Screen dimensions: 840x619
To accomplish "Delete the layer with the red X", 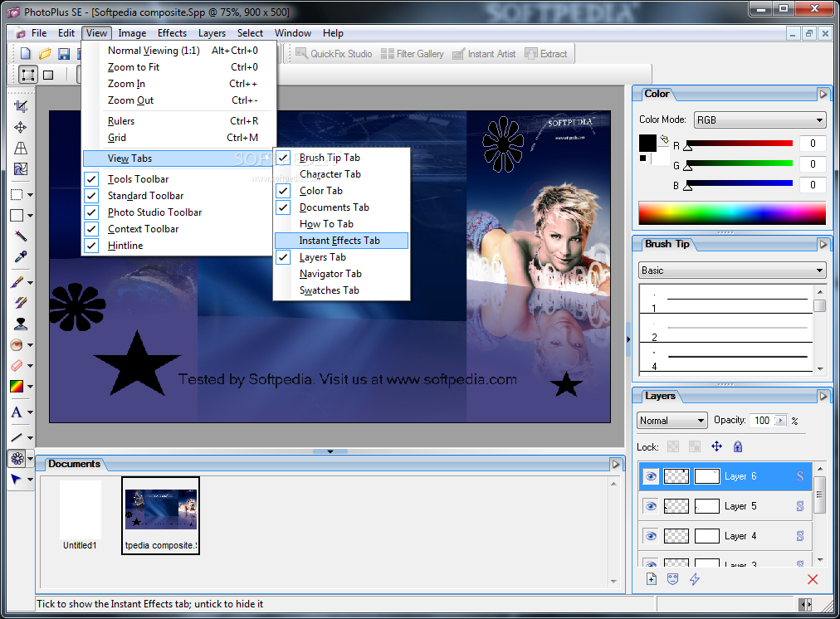I will point(813,579).
